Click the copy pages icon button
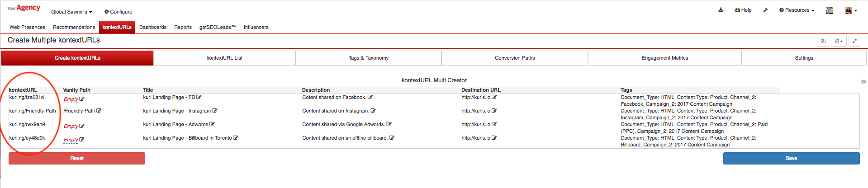This screenshot has width=868, height=188. pyautogui.click(x=823, y=41)
